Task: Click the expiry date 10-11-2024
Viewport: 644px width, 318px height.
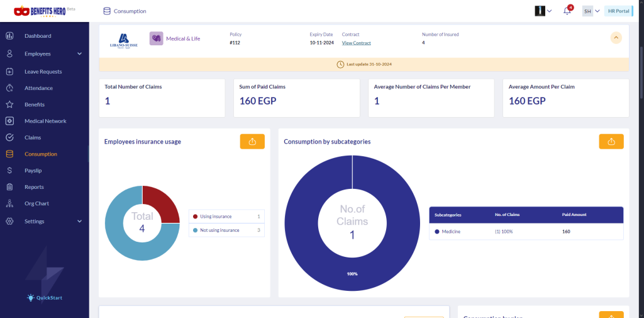Action: (322, 43)
